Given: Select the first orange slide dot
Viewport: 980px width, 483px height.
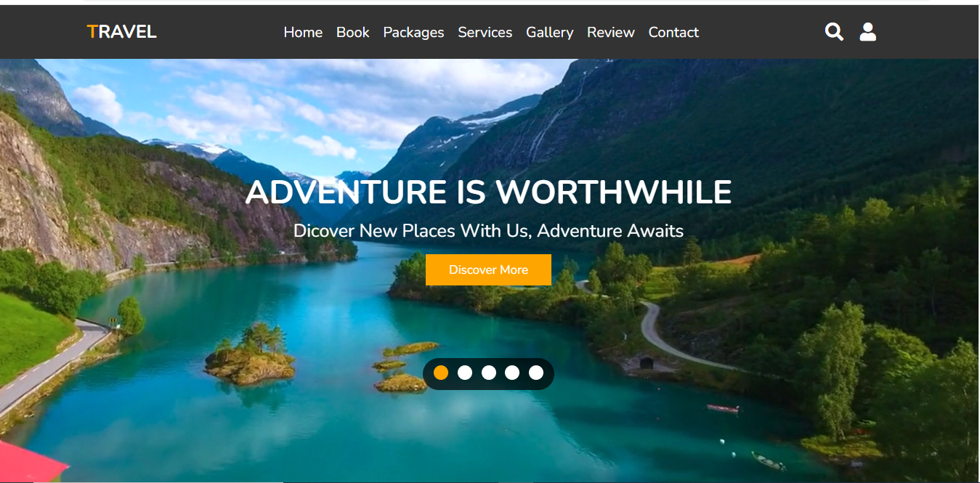Looking at the screenshot, I should coord(441,373).
